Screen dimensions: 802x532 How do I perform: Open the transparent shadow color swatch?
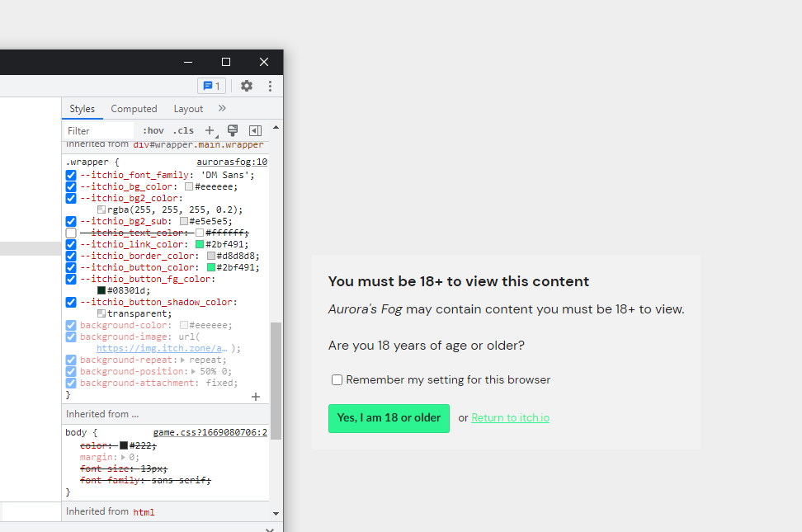(x=101, y=313)
